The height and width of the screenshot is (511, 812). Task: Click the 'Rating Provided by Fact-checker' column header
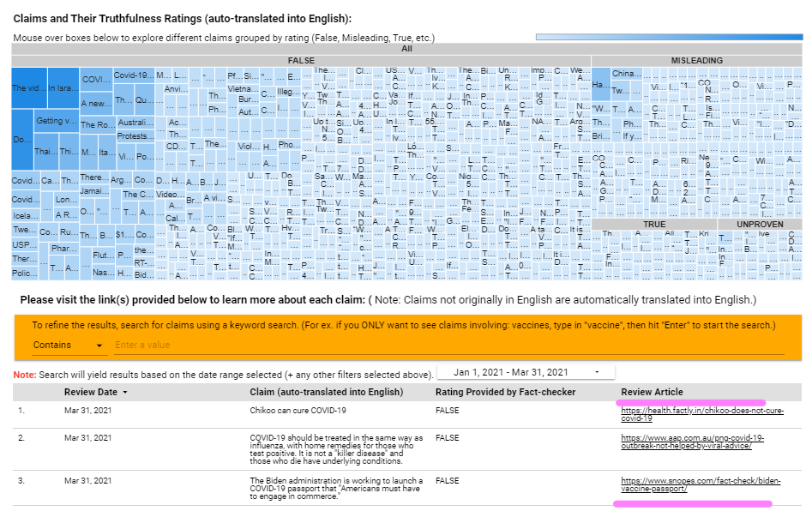pos(506,393)
